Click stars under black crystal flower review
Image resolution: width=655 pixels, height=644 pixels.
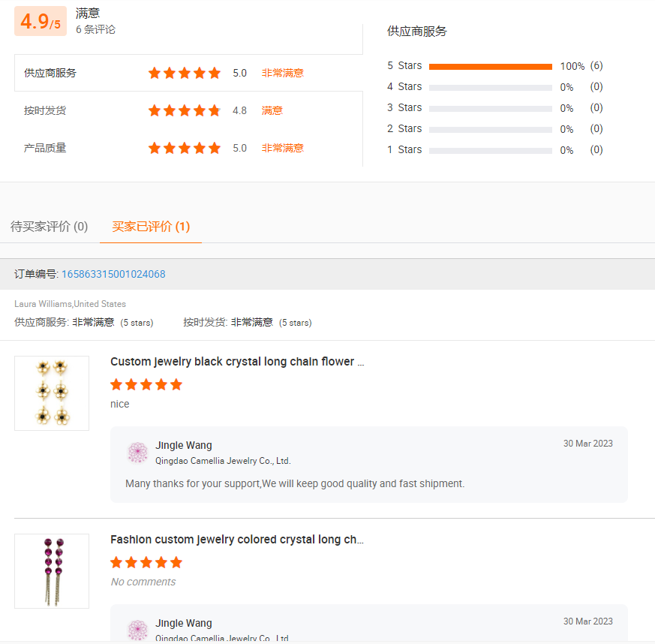pos(146,385)
